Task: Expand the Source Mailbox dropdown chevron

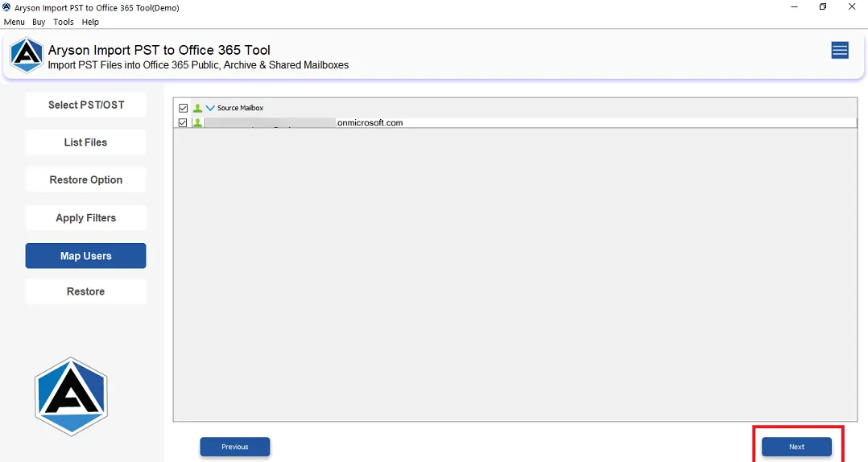Action: click(x=210, y=108)
